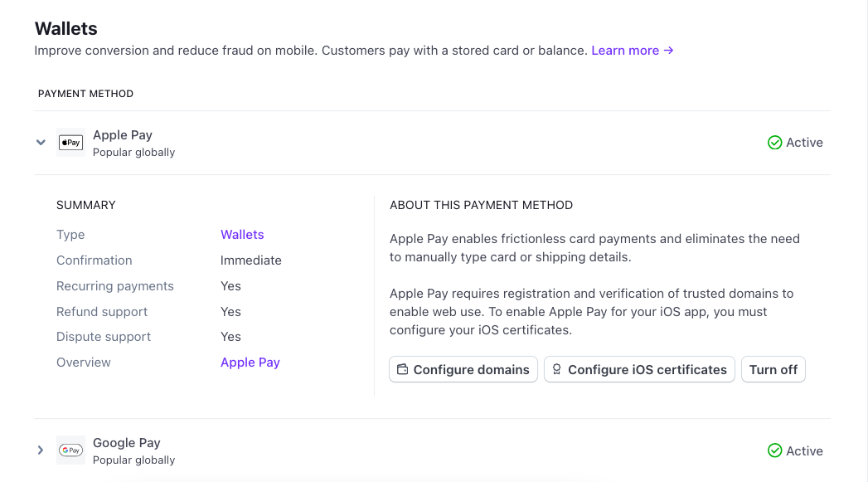Viewport: 868px width, 482px height.
Task: Select the Google Pay payment method title
Action: pos(126,443)
